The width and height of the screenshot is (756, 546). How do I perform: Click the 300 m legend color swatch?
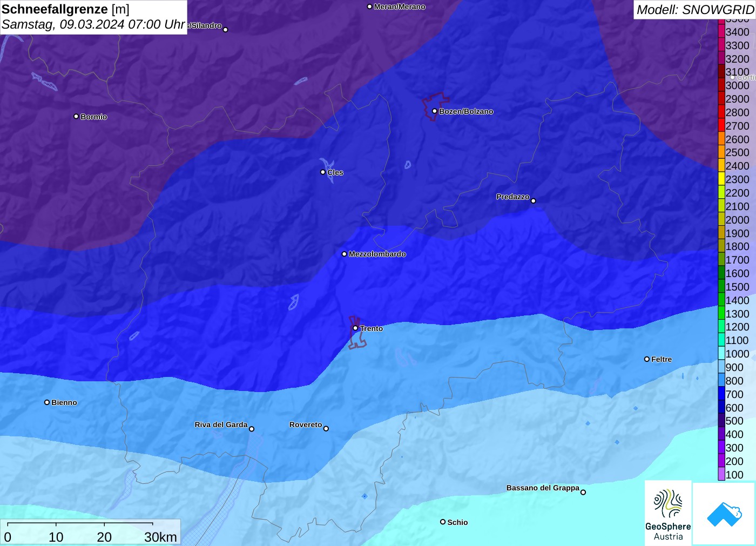(x=721, y=447)
